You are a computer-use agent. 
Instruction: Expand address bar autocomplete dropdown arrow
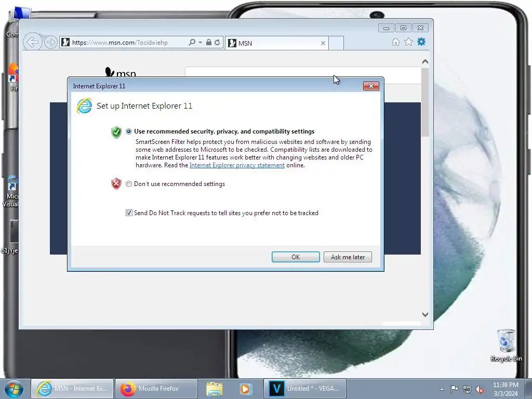click(x=200, y=43)
